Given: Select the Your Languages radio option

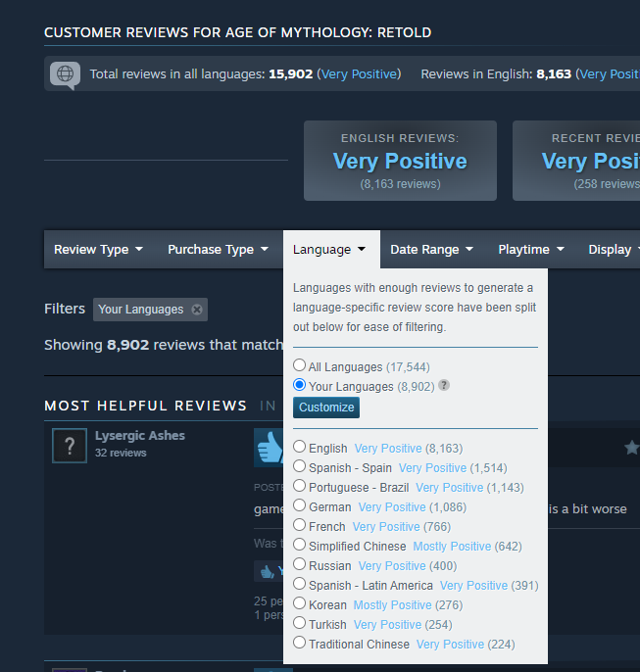Looking at the screenshot, I should click(x=299, y=385).
